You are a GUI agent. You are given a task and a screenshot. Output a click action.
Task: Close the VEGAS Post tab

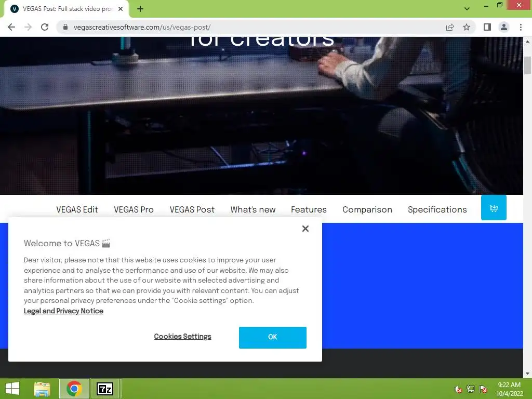pos(121,9)
